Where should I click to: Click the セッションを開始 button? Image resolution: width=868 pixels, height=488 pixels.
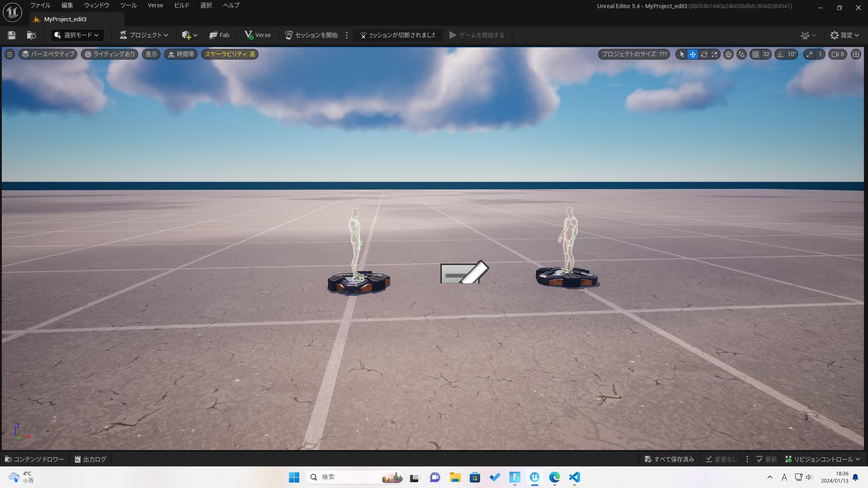(311, 35)
